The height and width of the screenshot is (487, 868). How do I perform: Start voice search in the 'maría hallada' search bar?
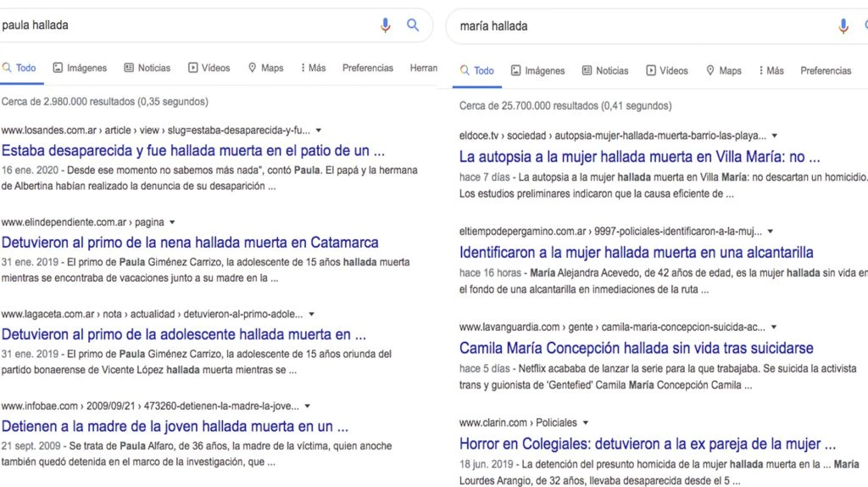click(843, 26)
